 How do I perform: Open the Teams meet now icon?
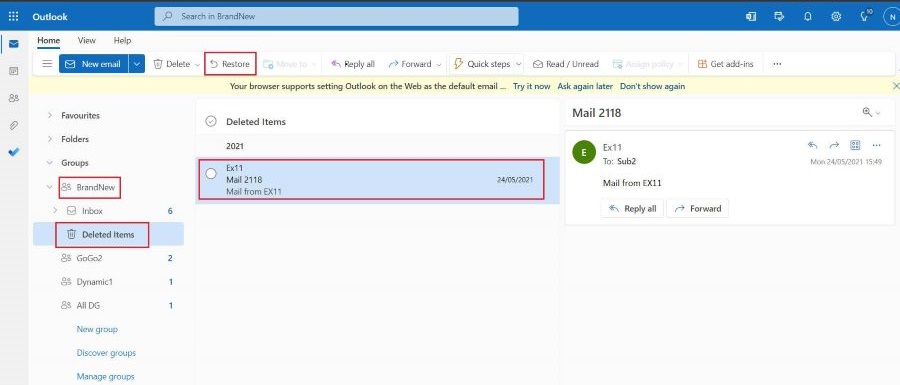coord(751,16)
